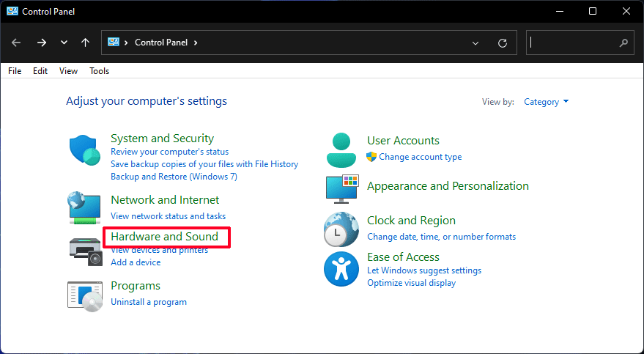
Task: Open the Hardware and Sound category link
Action: click(x=165, y=237)
